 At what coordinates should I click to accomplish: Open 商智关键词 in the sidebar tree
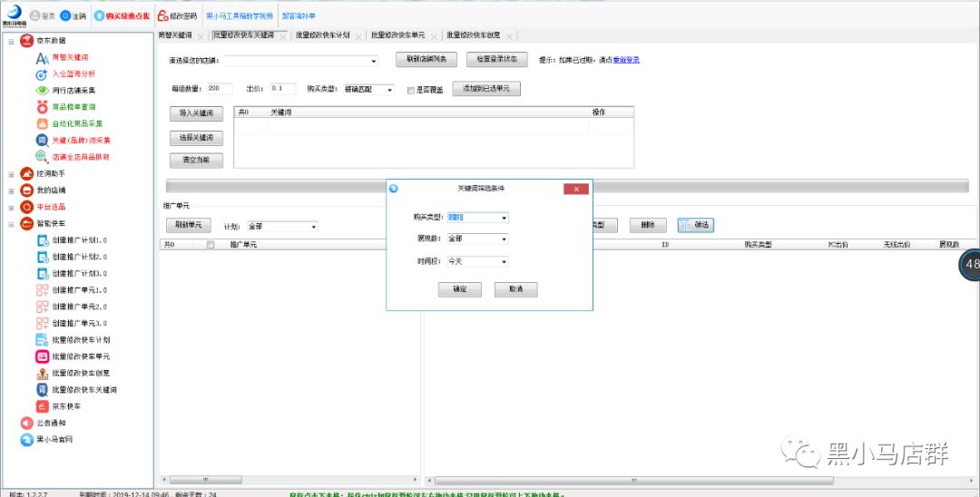70,57
